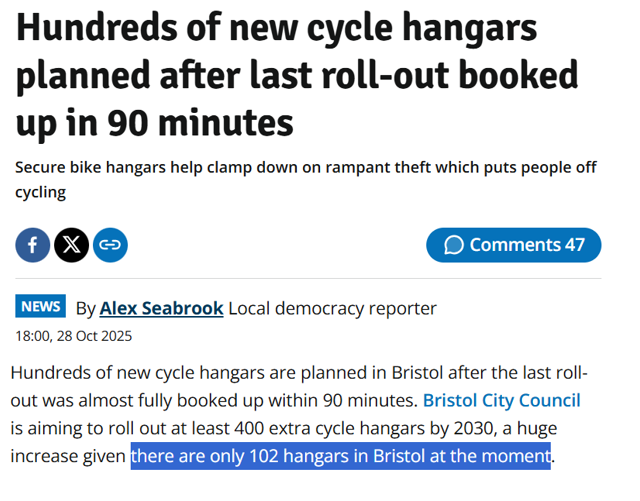Click the highlighted text about 102 hangars
Viewport: 640px width, 501px height.
[x=340, y=457]
